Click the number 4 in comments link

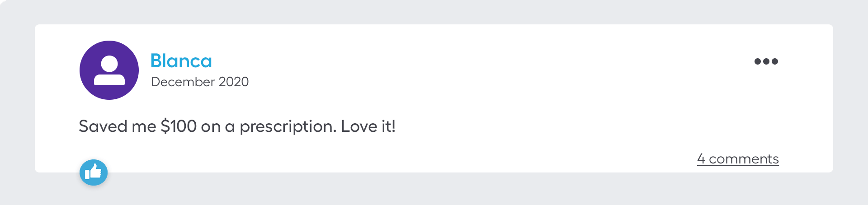[701, 159]
